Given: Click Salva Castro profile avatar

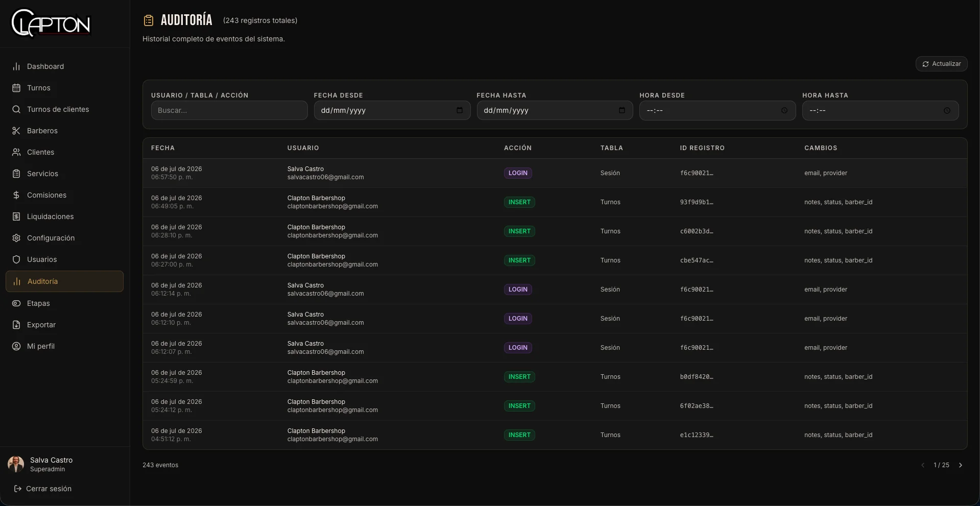Looking at the screenshot, I should 16,464.
